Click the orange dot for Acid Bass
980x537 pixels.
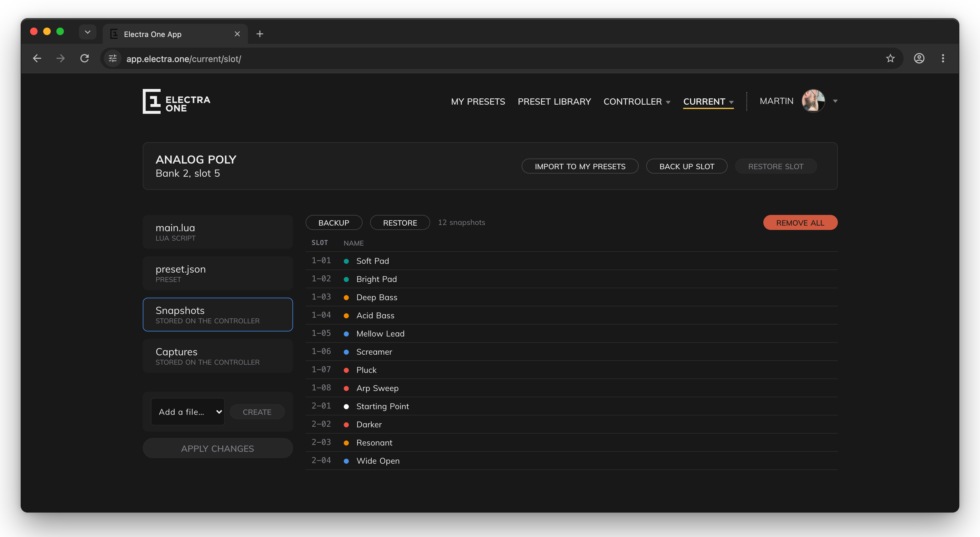[346, 315]
